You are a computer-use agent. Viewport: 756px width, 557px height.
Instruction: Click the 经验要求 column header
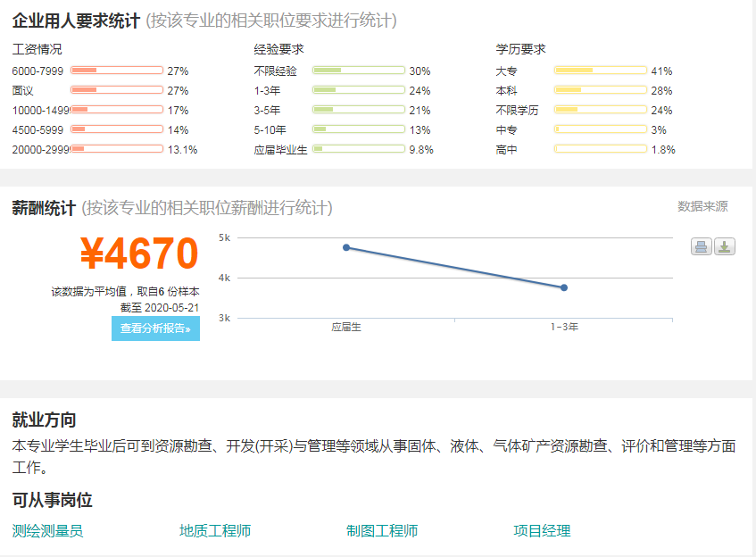coord(278,49)
